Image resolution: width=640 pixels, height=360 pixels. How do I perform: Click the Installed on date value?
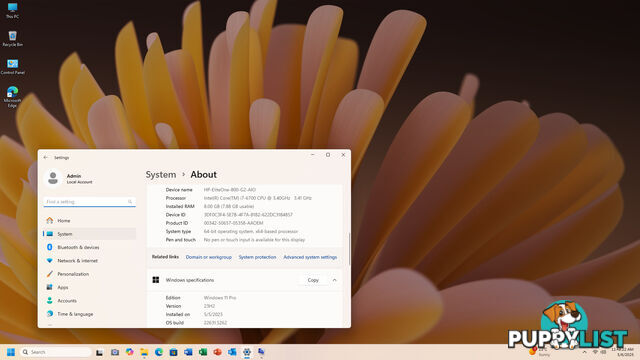[x=213, y=315]
